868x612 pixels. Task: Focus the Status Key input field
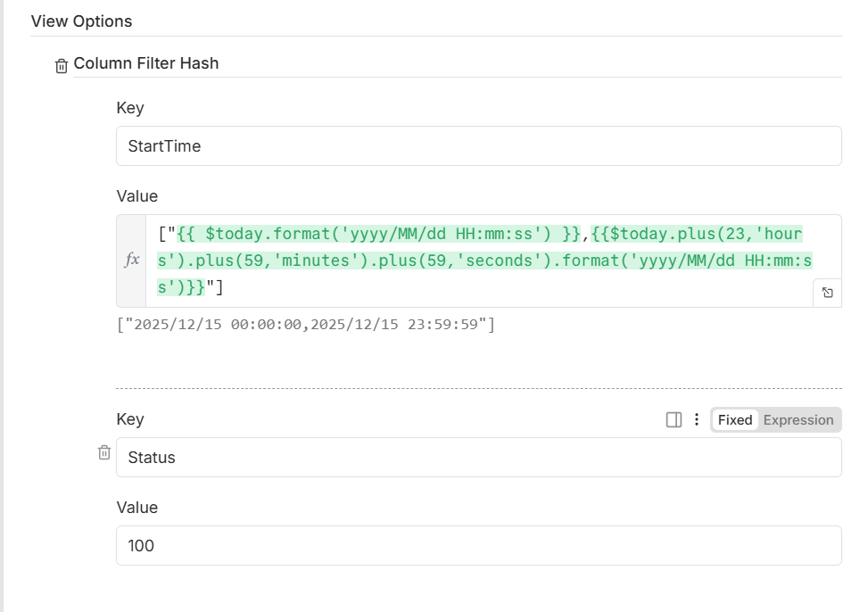click(x=479, y=458)
